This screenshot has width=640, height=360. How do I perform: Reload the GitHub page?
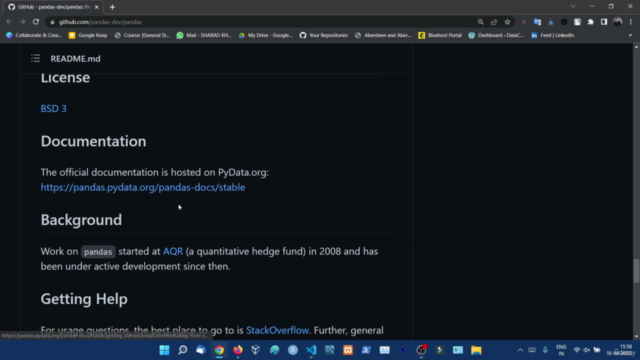pyautogui.click(x=36, y=22)
